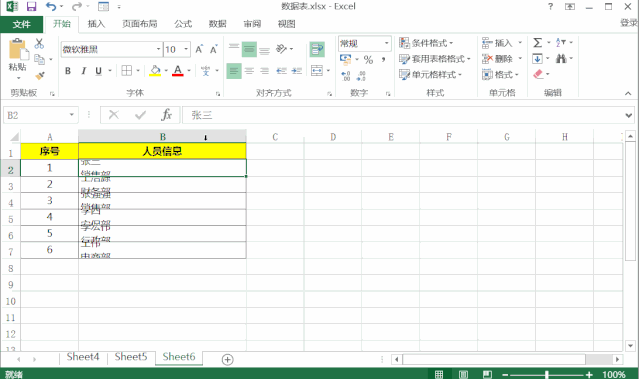Open 格式 cells dropdown

pyautogui.click(x=500, y=75)
